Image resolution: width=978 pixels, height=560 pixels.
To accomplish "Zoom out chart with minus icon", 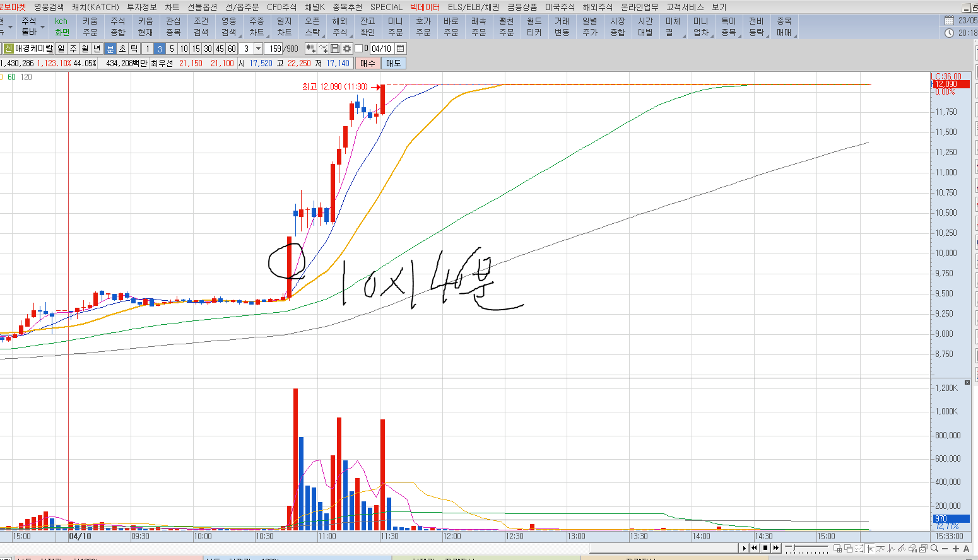I will tap(945, 549).
